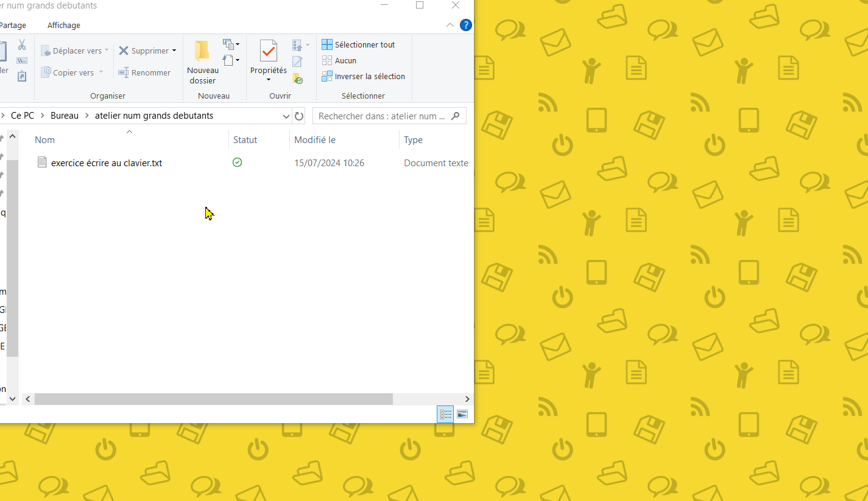Click the Open icon in Ouvrir group

coord(297,45)
